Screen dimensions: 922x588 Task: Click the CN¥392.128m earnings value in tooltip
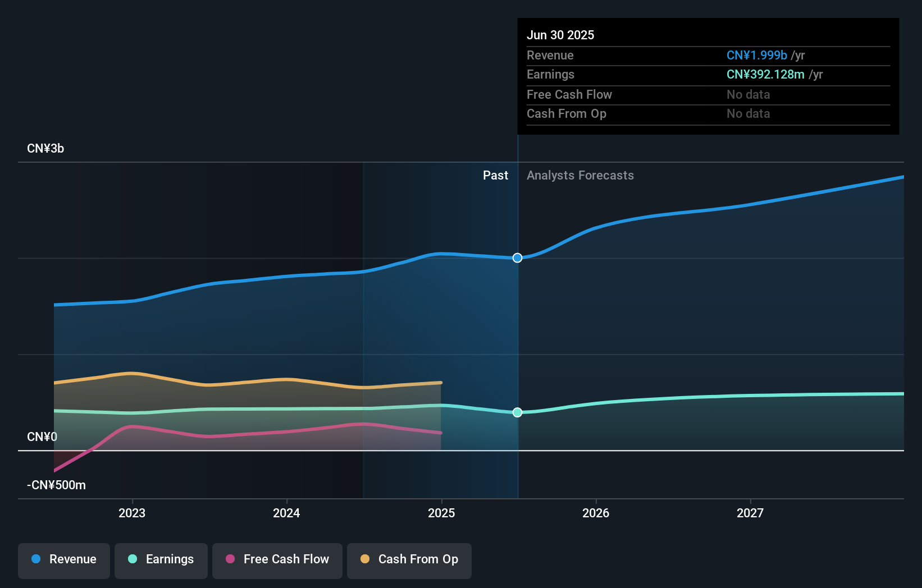(x=765, y=74)
